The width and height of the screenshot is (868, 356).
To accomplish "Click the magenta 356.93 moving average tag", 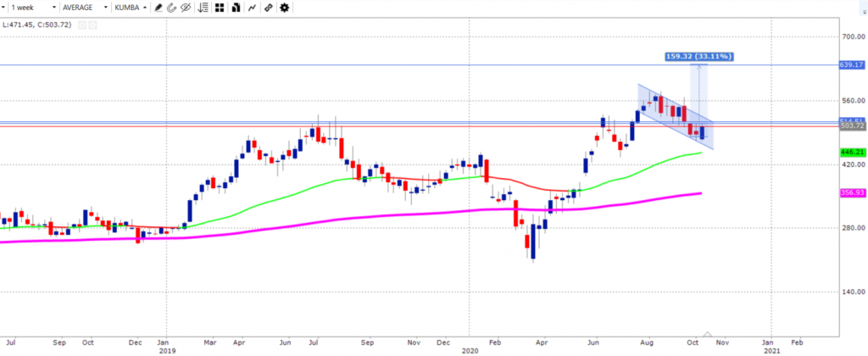I will [x=852, y=193].
